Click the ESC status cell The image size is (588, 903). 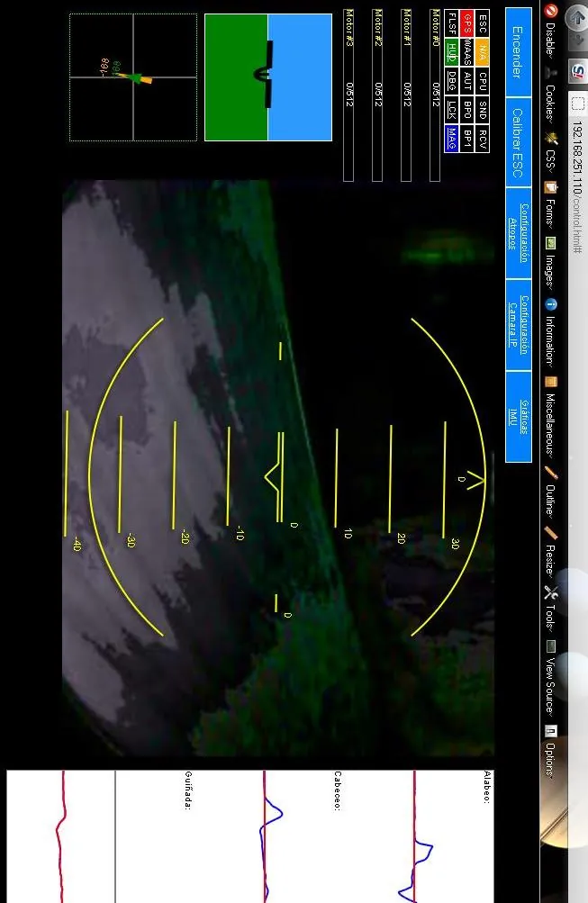coord(483,23)
